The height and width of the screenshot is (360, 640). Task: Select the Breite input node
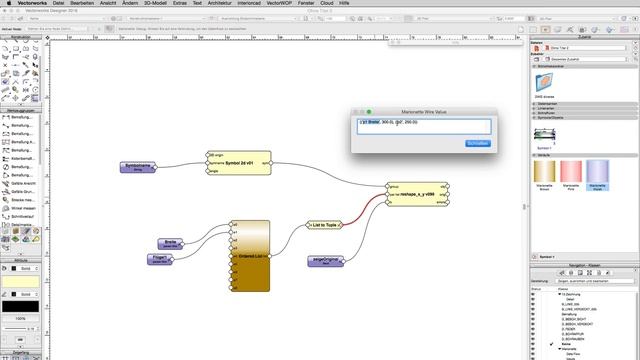[x=170, y=244]
